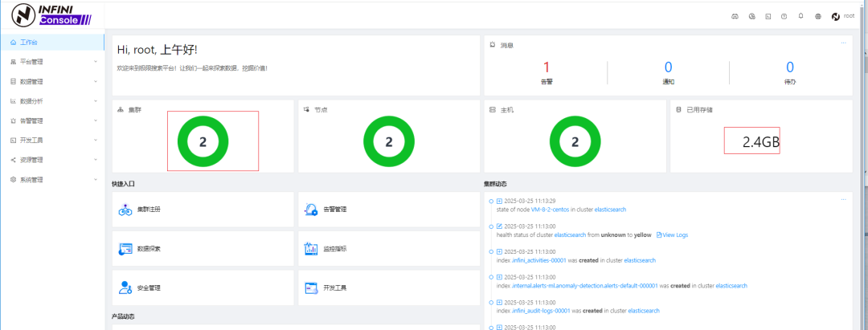Open the .internal.alerts-ml.anomaly-detection index link
Screen dimensions: 868x330
584,286
